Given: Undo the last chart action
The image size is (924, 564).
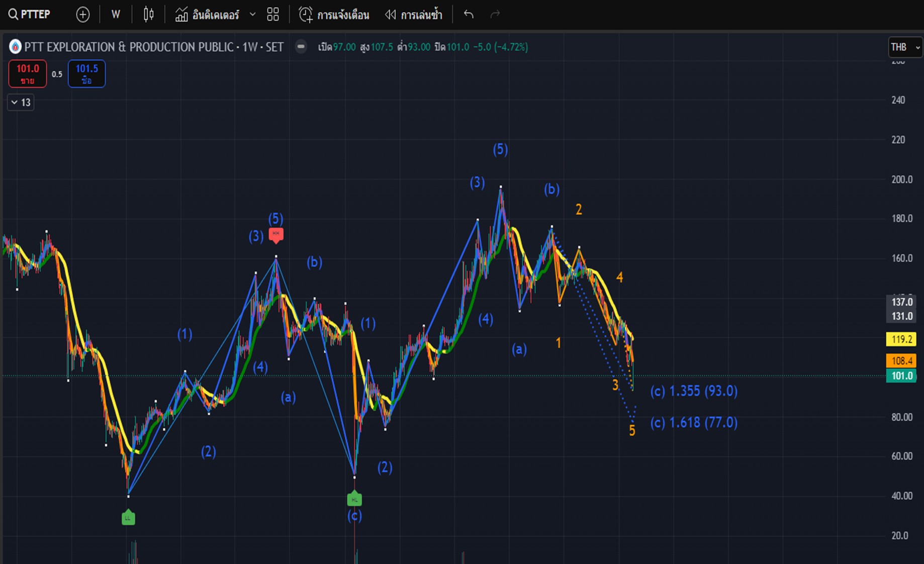Looking at the screenshot, I should point(469,15).
